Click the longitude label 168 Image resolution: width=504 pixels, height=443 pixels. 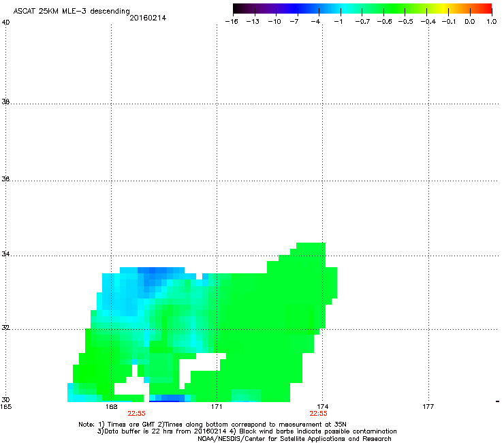[112, 407]
